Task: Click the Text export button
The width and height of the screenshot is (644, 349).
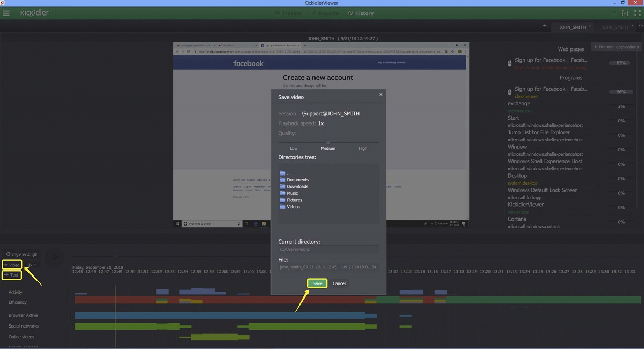Action: [x=12, y=275]
